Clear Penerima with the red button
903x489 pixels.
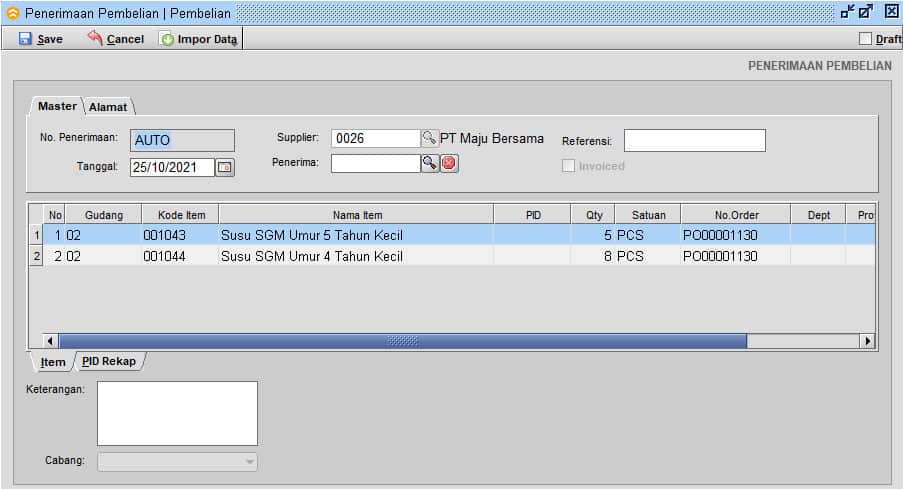click(449, 163)
